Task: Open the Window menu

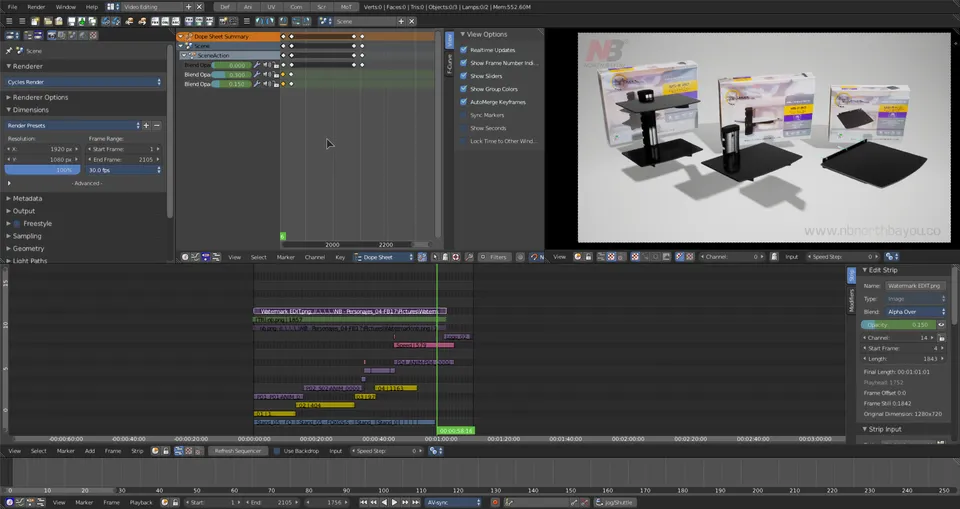Action: pyautogui.click(x=66, y=7)
